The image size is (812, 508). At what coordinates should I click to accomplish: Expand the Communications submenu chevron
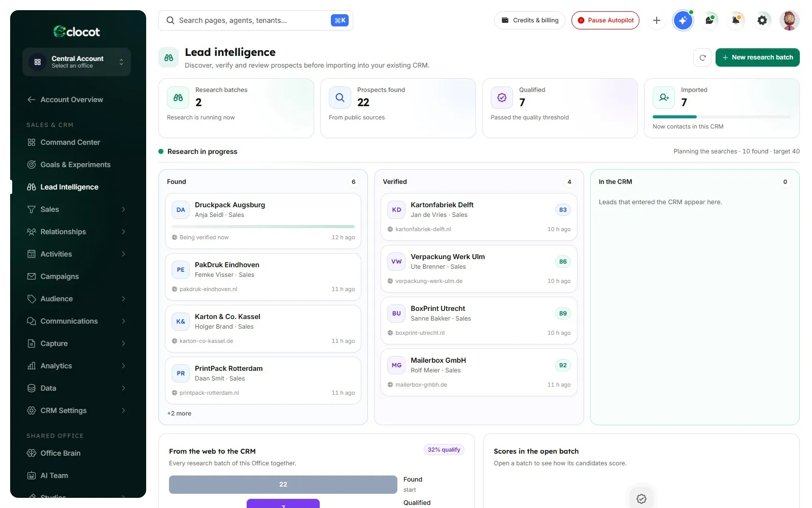[123, 321]
